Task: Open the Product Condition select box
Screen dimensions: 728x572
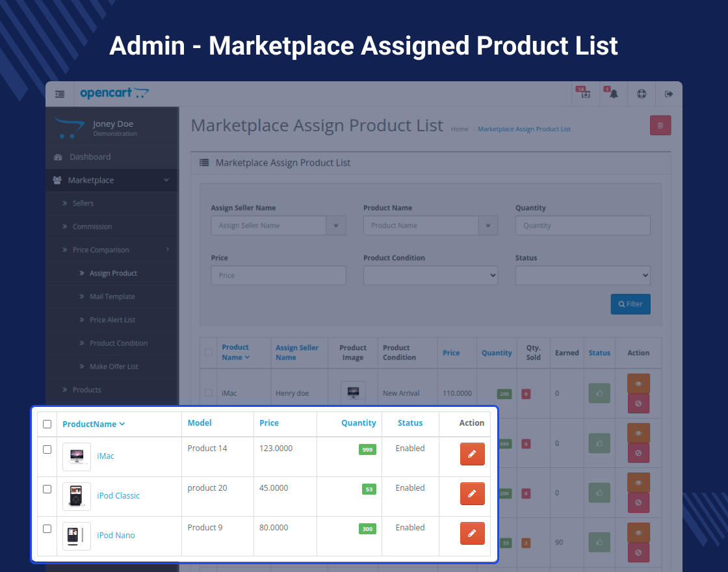Action: [430, 276]
